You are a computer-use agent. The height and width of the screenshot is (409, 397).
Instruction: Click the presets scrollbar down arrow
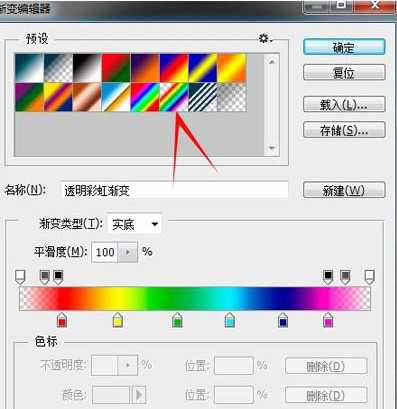point(272,147)
